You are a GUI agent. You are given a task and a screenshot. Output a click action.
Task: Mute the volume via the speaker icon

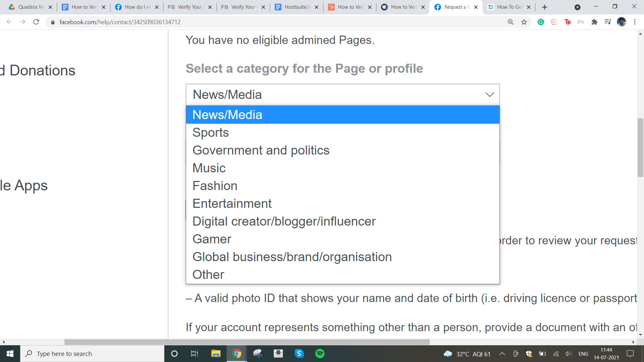569,354
